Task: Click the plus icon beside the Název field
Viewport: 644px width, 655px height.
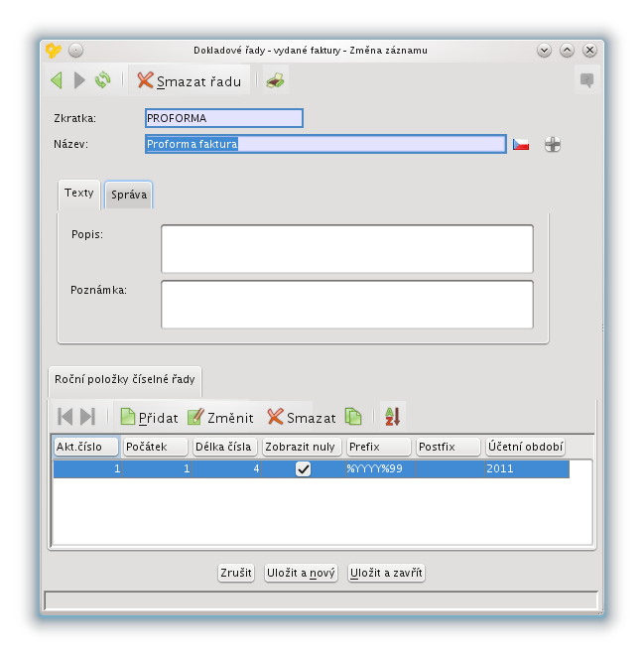Action: pyautogui.click(x=553, y=145)
